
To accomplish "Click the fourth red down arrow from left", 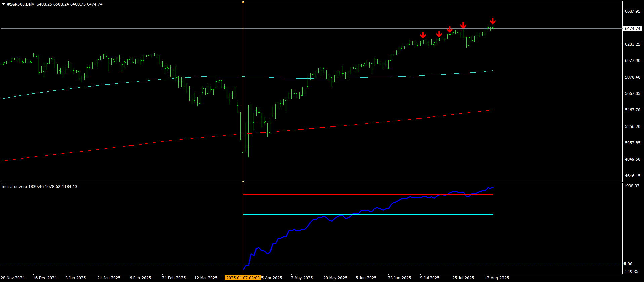I will [463, 25].
